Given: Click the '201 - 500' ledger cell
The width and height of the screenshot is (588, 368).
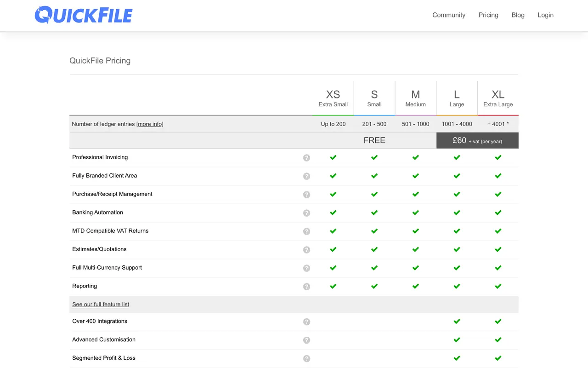Looking at the screenshot, I should coord(374,124).
